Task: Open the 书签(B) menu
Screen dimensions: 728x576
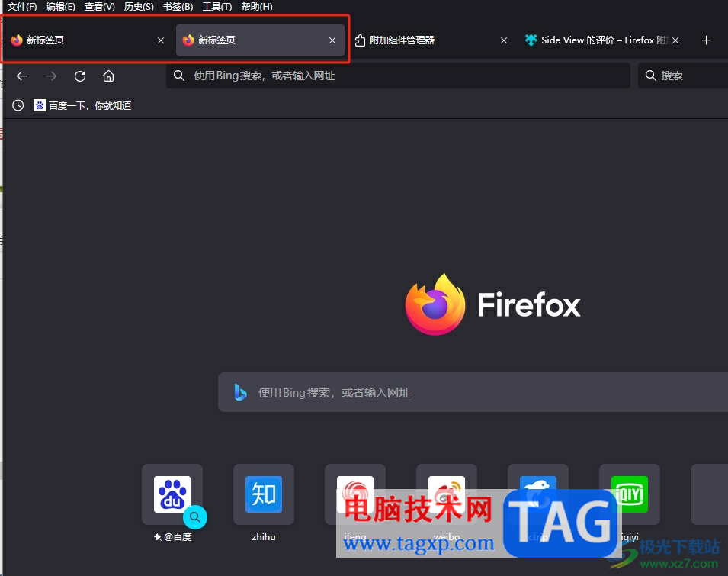Action: [x=178, y=7]
